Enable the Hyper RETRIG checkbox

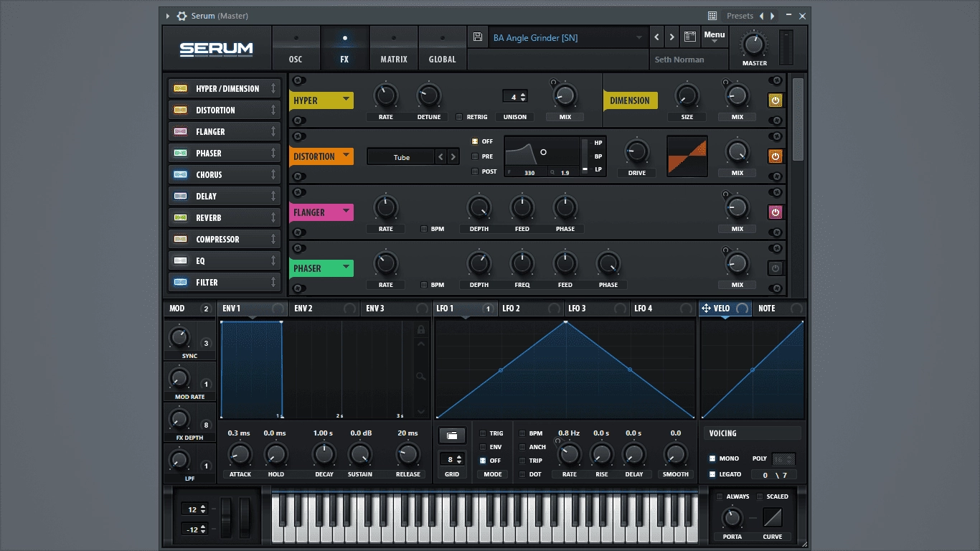459,117
